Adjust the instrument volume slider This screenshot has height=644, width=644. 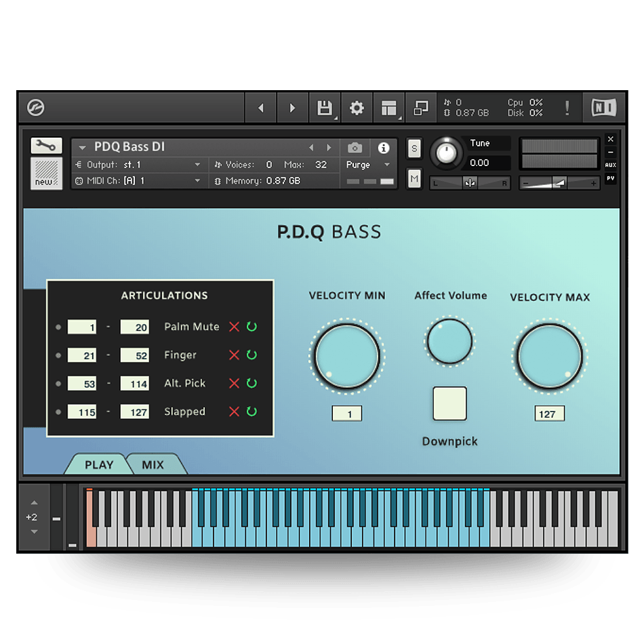click(559, 183)
